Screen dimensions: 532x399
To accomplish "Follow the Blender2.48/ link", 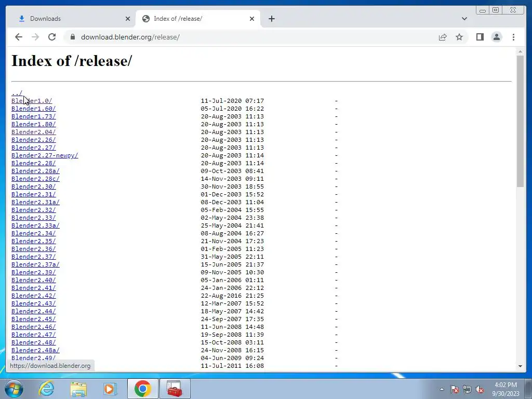I will click(33, 343).
